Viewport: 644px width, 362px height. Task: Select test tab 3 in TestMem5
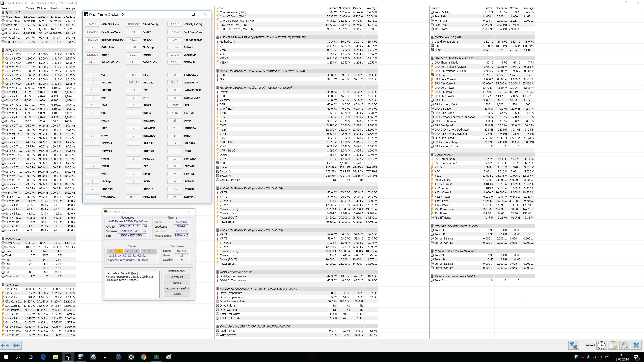[x=136, y=251]
